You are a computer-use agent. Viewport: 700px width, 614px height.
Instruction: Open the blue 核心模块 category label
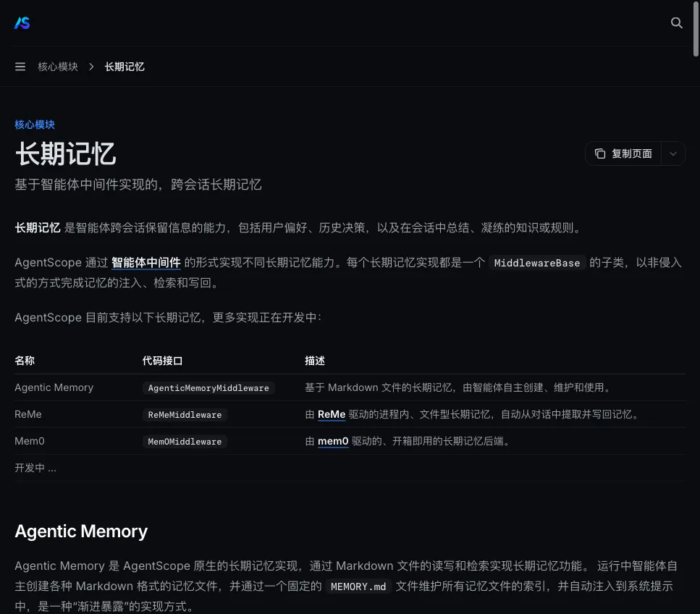click(35, 125)
